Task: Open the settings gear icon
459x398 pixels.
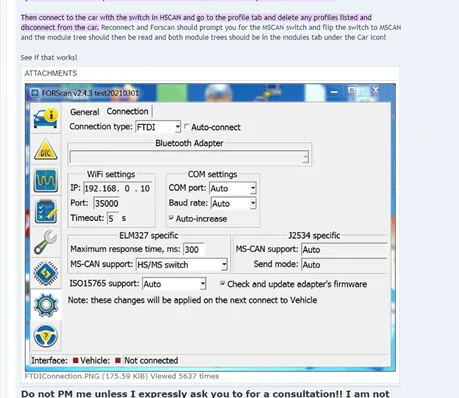Action: [46, 305]
